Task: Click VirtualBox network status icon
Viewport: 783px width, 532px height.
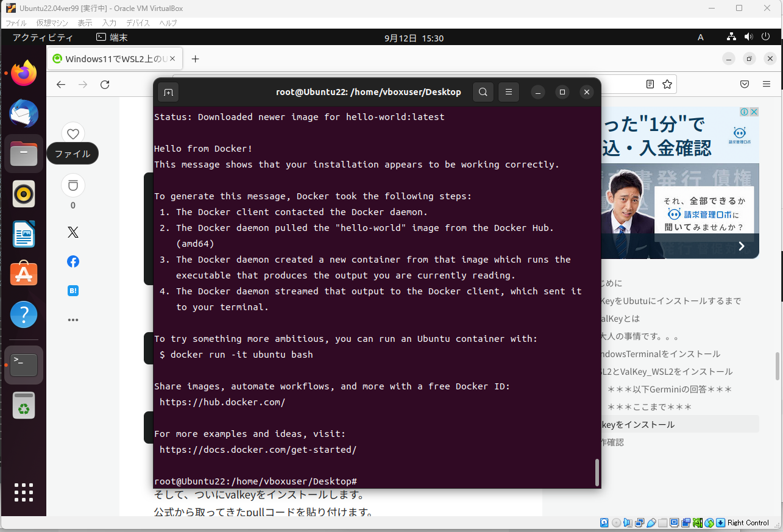Action: (639, 523)
